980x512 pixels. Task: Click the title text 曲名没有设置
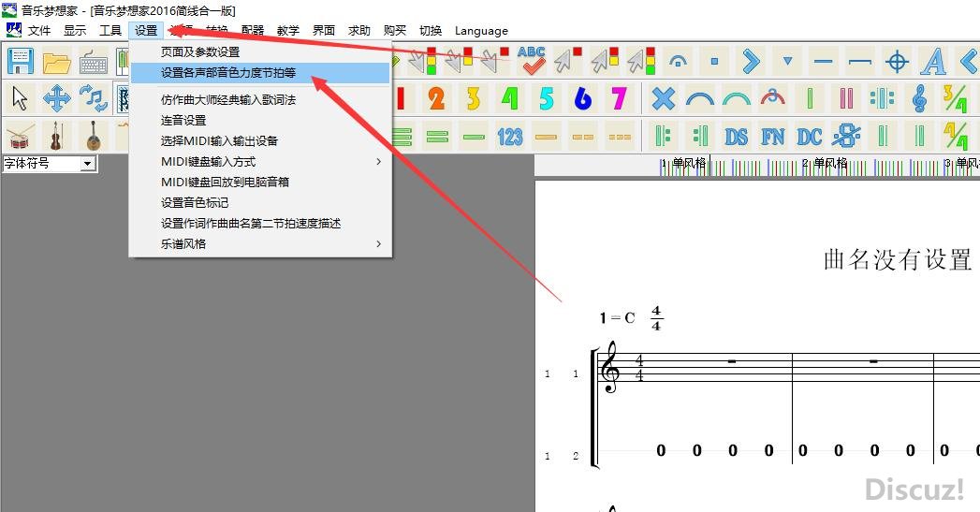tap(899, 259)
